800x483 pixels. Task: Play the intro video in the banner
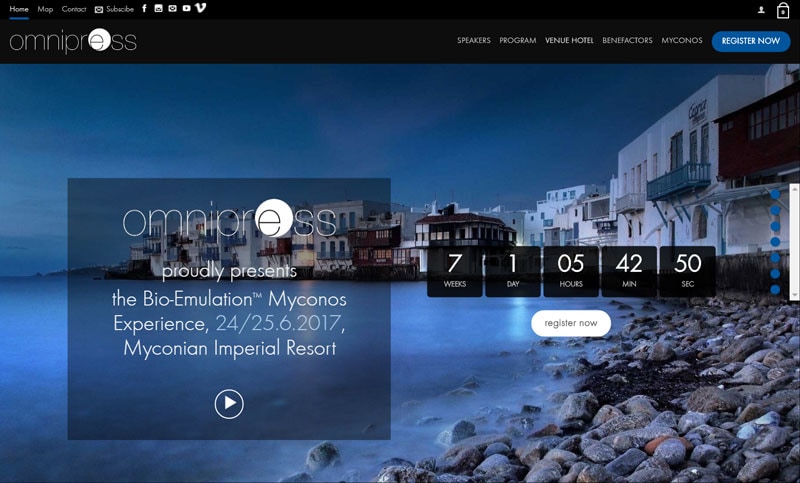pyautogui.click(x=229, y=404)
